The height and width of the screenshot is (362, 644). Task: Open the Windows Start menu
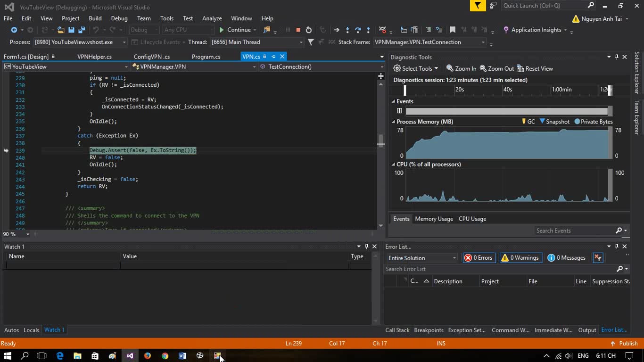point(8,356)
